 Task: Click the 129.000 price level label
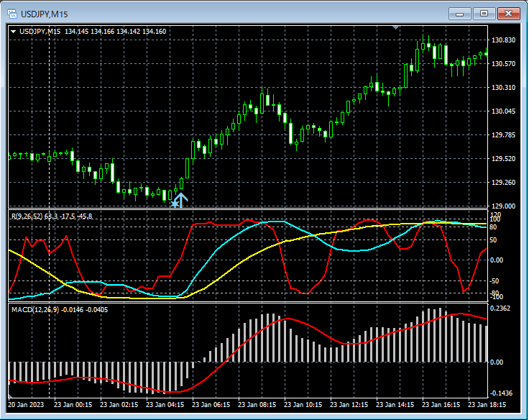coord(503,206)
